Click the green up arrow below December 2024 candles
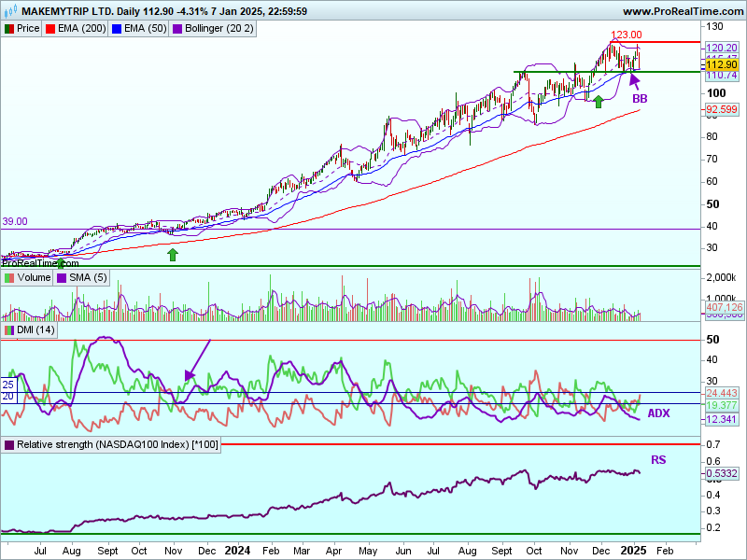This screenshot has width=747, height=560. coord(598,100)
